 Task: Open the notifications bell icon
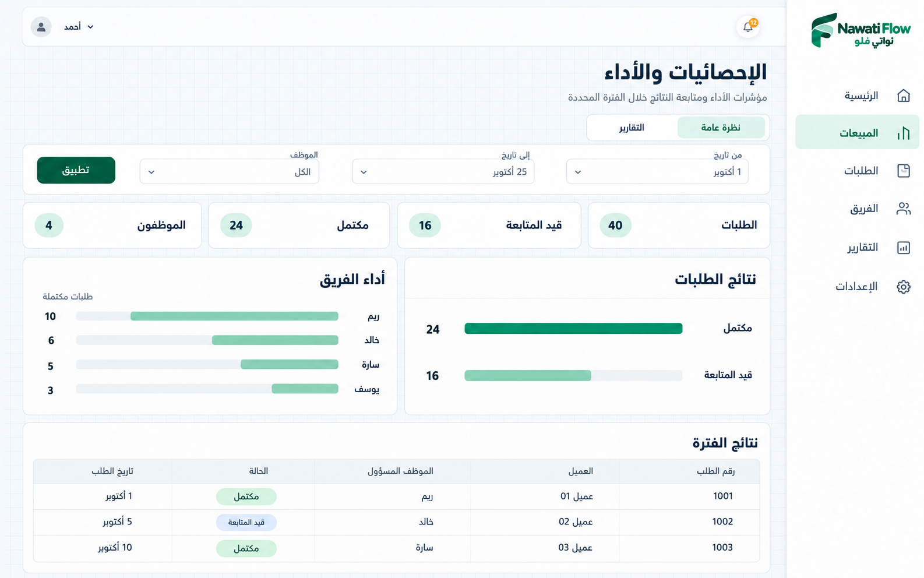[748, 27]
